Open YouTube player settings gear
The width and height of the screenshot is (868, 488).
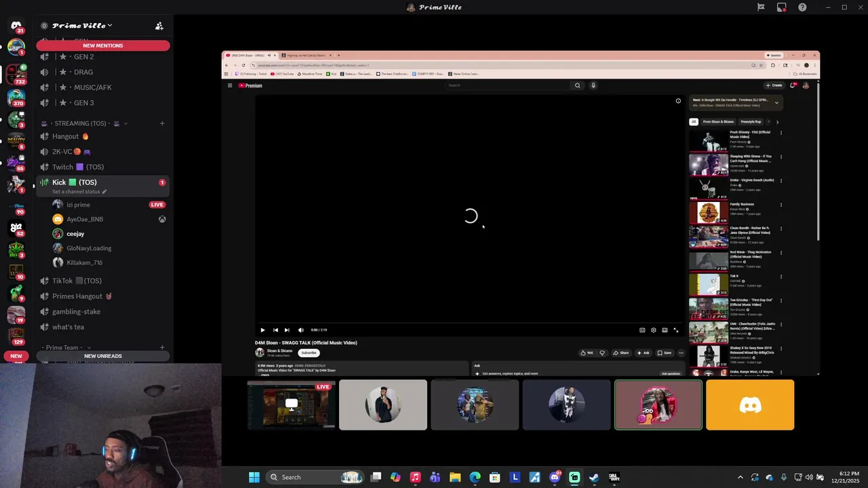coord(654,330)
